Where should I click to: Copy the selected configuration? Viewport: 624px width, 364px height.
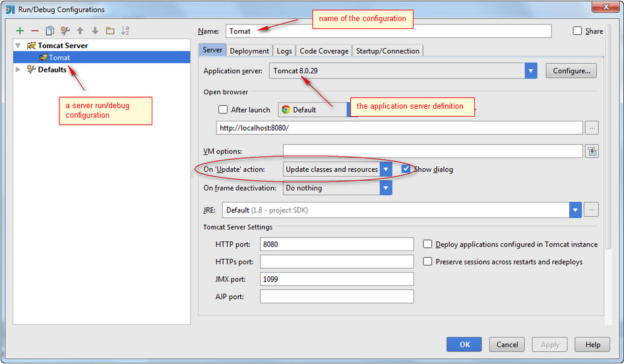click(x=49, y=30)
